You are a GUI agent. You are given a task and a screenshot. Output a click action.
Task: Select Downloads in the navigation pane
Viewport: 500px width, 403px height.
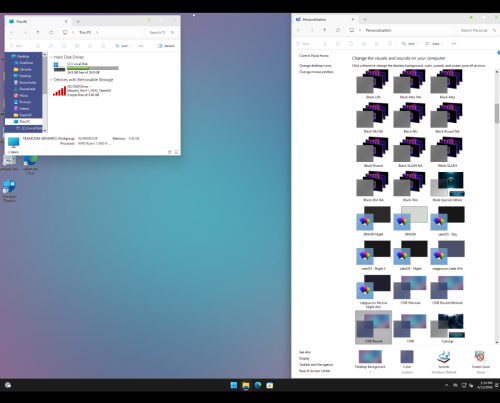27,89
